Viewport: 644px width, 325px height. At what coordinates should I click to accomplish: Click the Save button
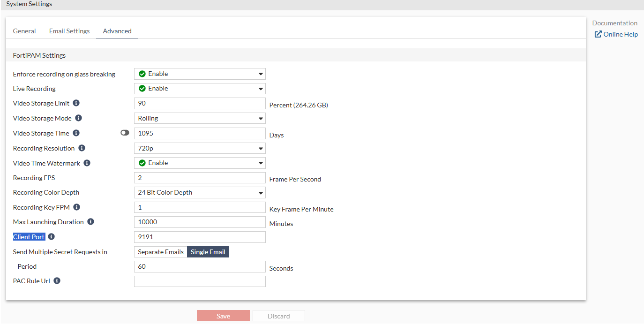(223, 315)
